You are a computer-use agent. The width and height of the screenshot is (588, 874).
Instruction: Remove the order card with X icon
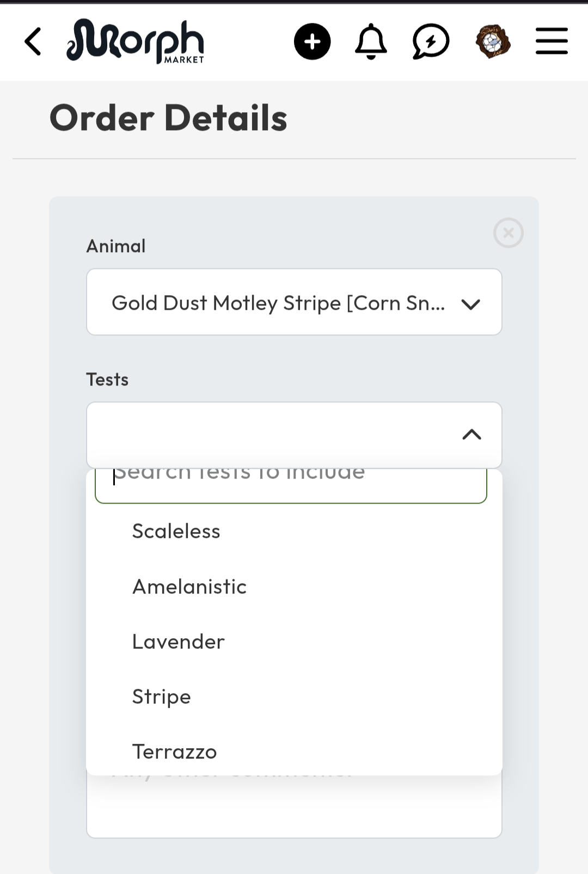pyautogui.click(x=508, y=233)
